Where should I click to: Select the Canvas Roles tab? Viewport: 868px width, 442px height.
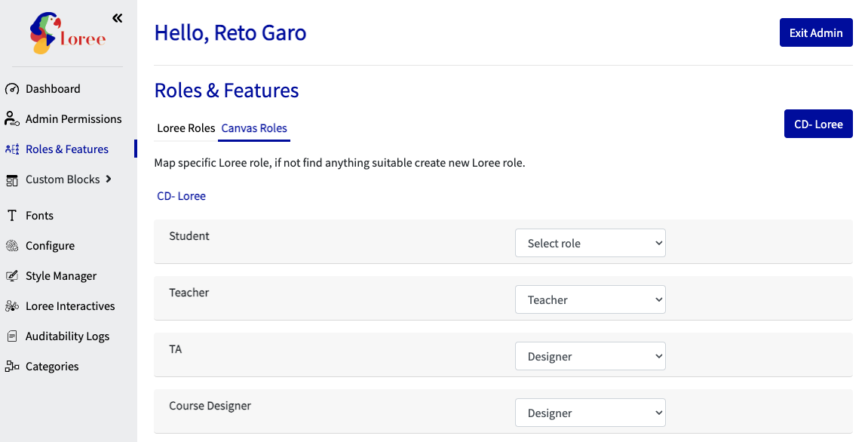253,128
